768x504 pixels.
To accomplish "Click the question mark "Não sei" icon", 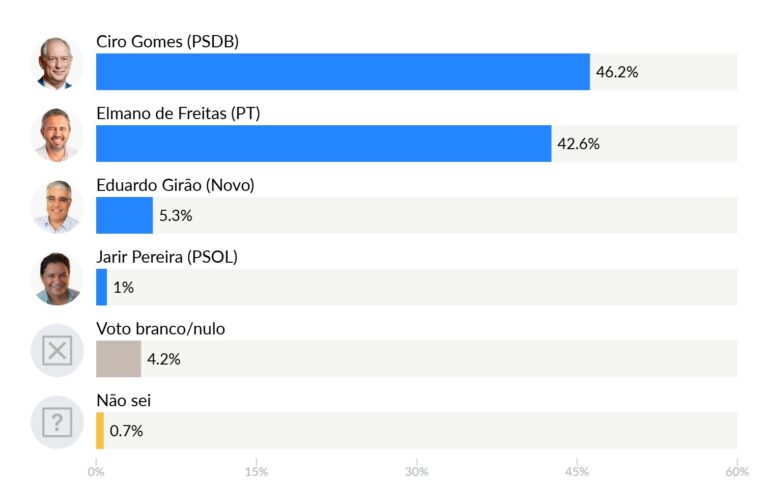I will 57,423.
